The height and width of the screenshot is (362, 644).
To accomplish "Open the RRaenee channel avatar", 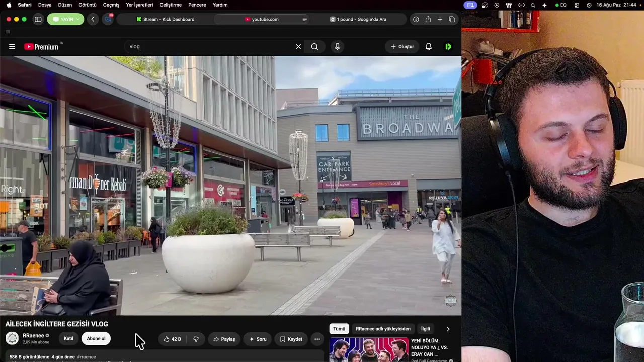I will click(12, 338).
